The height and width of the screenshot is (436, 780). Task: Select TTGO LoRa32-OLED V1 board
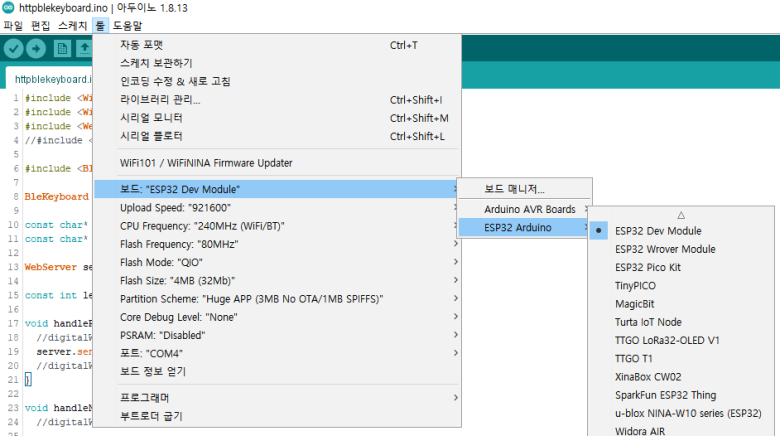(682, 340)
